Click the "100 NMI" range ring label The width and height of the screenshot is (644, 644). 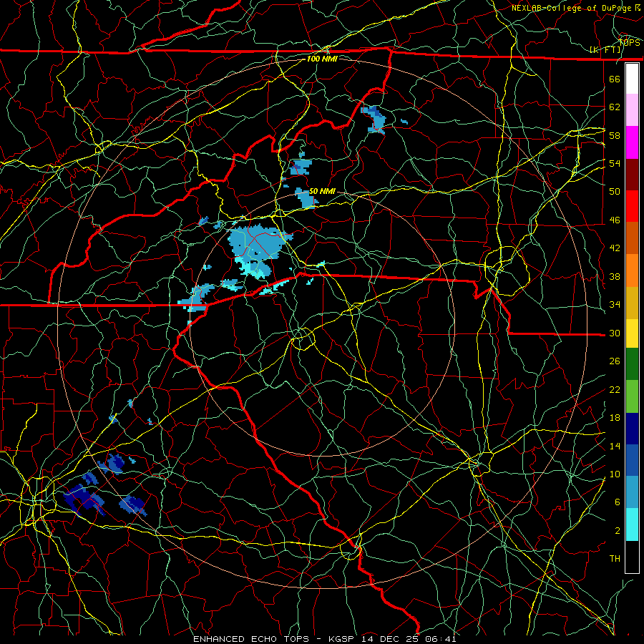coord(322,59)
